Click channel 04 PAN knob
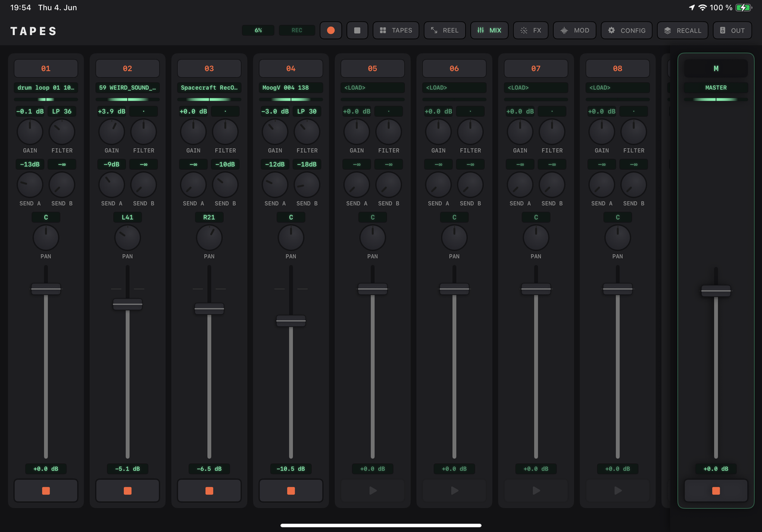 click(x=291, y=237)
